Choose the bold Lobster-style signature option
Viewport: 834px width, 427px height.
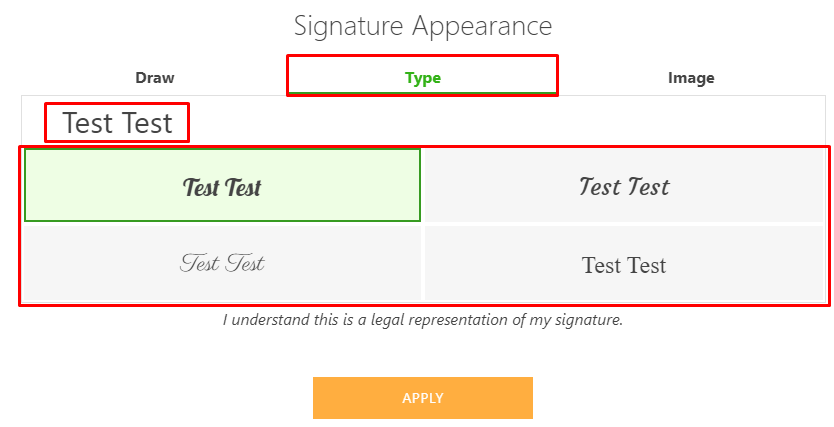pos(222,188)
